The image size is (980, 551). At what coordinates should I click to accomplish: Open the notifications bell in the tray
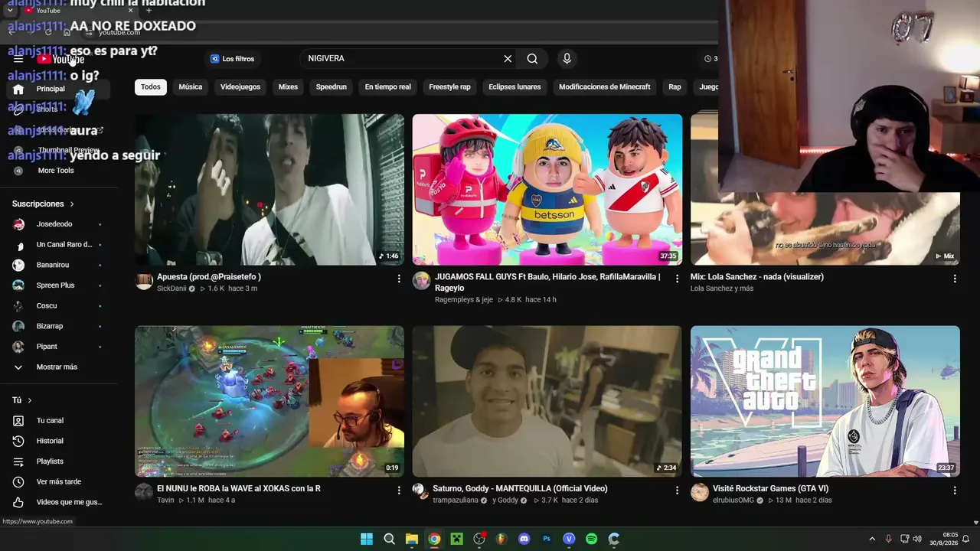point(966,539)
